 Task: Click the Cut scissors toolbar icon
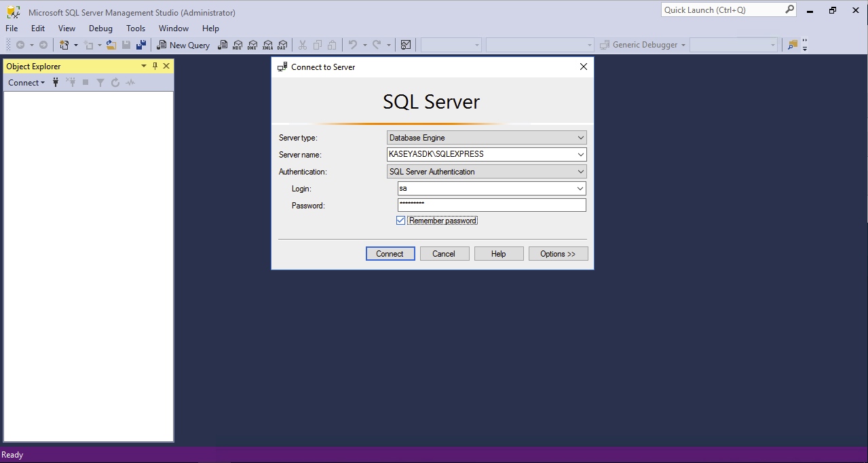(303, 45)
